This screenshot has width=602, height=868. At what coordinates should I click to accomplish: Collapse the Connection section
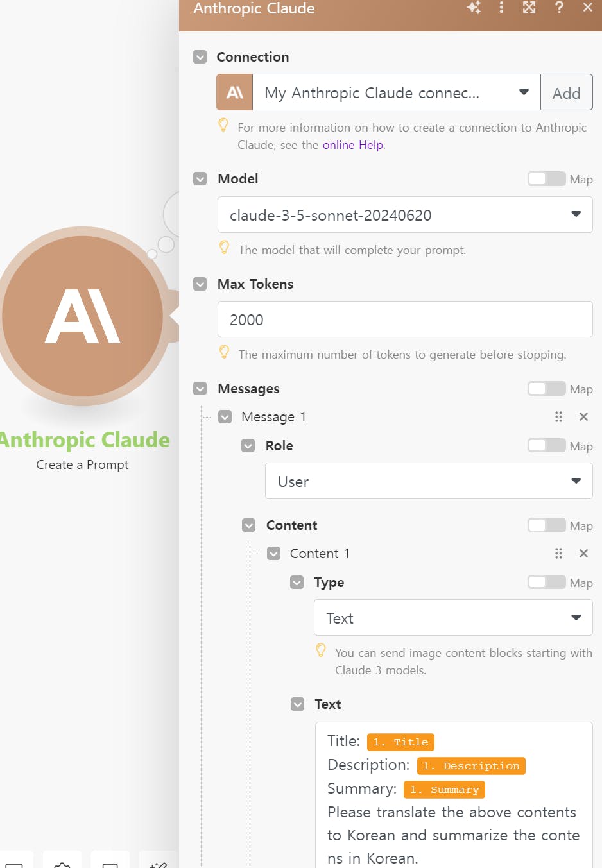pyautogui.click(x=200, y=57)
